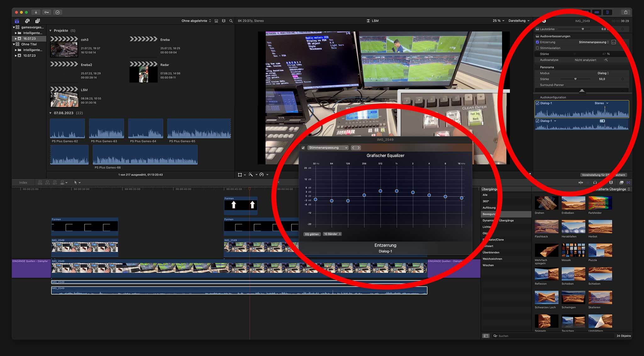The width and height of the screenshot is (644, 356).
Task: Enable the Stimmisolation checkbox
Action: point(537,48)
